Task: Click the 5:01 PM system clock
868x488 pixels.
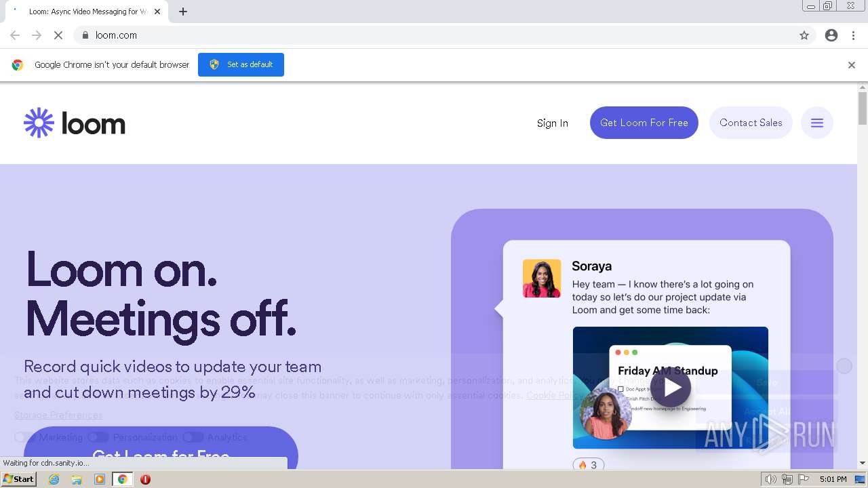Action: pyautogui.click(x=833, y=479)
